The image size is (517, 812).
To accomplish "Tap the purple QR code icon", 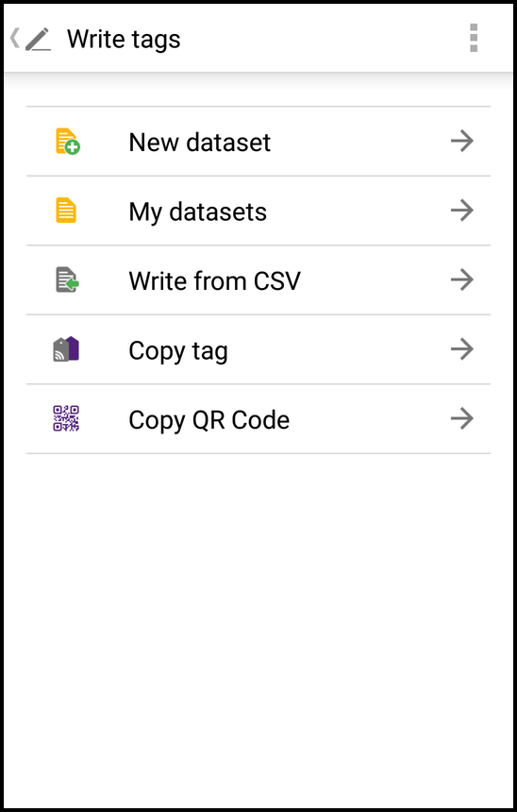I will point(66,418).
